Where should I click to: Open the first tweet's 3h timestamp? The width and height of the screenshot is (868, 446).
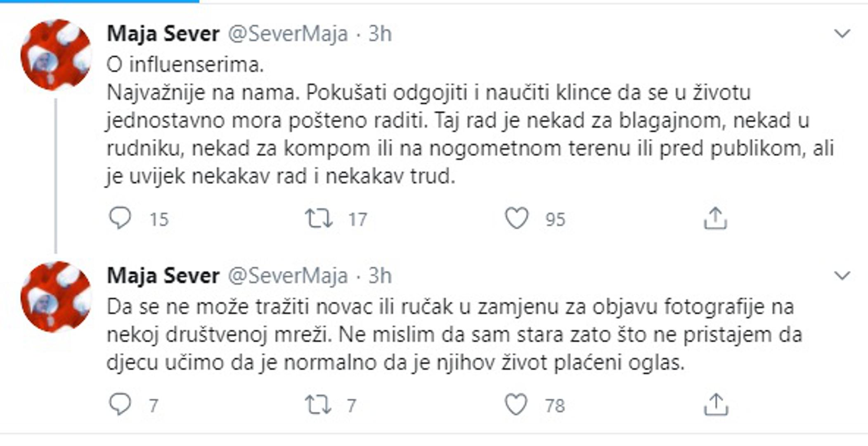[380, 34]
